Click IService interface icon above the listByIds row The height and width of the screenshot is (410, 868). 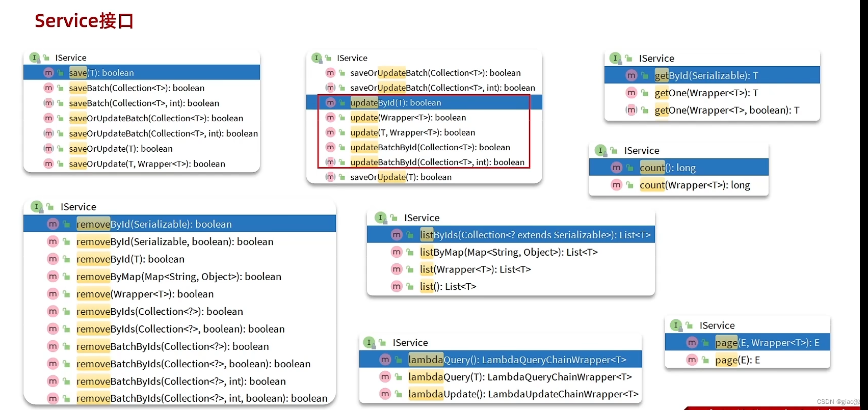381,217
